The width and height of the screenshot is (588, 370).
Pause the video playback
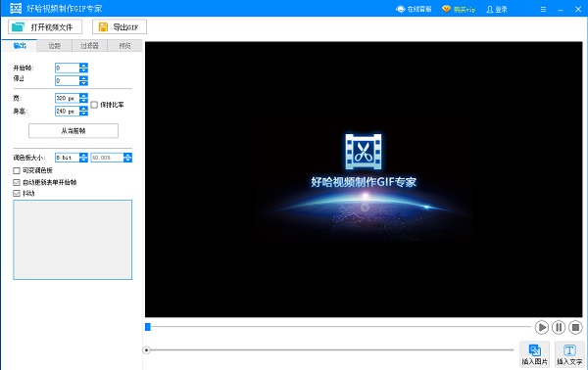pos(559,327)
